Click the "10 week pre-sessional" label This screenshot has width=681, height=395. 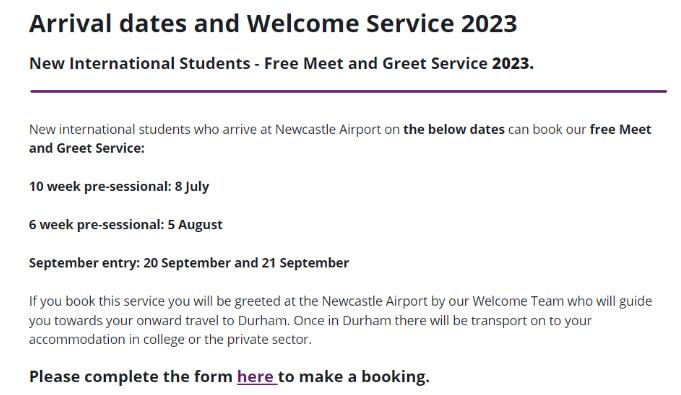click(x=100, y=186)
